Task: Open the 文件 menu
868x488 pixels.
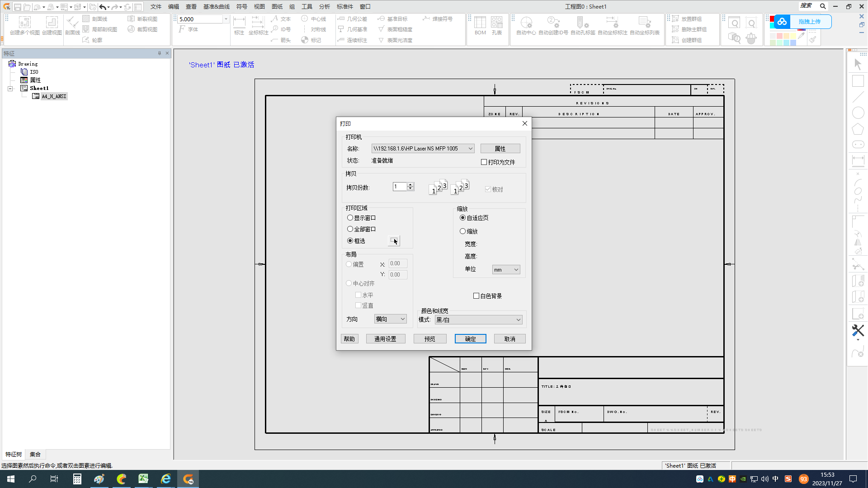Action: point(156,7)
